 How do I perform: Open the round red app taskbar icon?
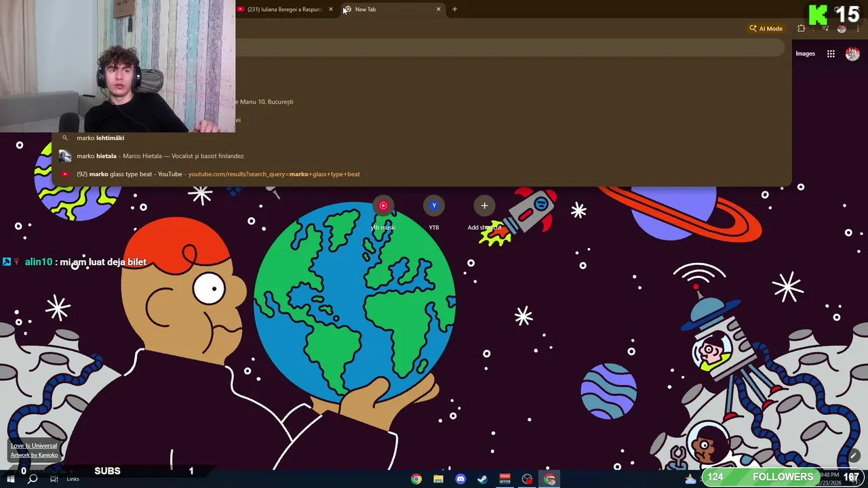(527, 479)
